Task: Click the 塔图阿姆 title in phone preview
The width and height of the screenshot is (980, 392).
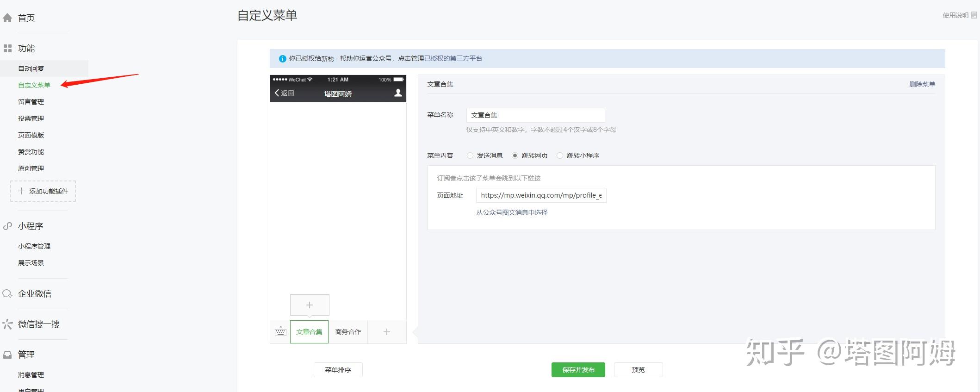Action: coord(338,94)
